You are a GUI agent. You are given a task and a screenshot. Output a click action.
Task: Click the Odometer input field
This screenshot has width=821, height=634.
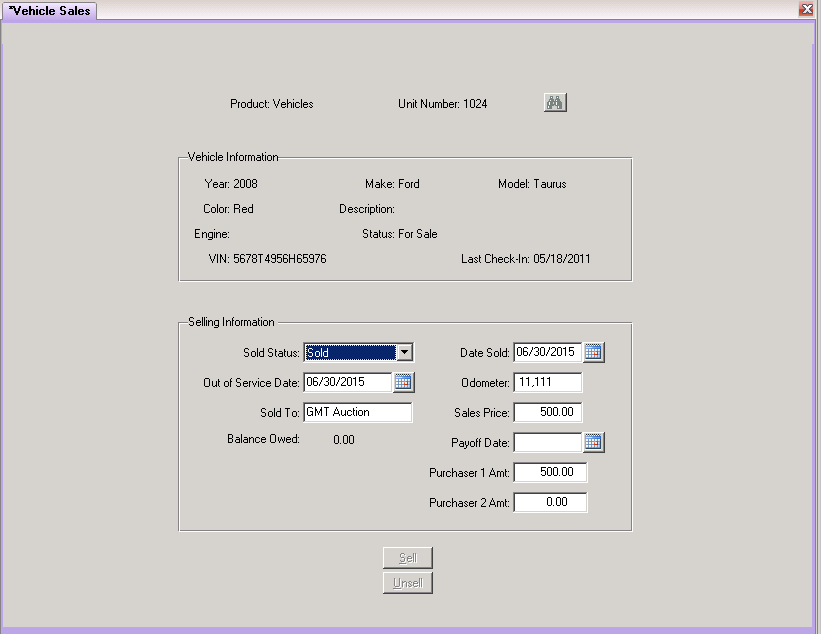(x=548, y=382)
